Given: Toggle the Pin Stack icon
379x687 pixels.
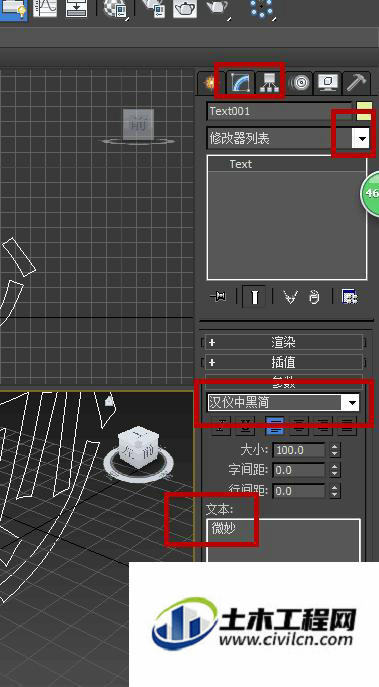Looking at the screenshot, I should [x=218, y=297].
